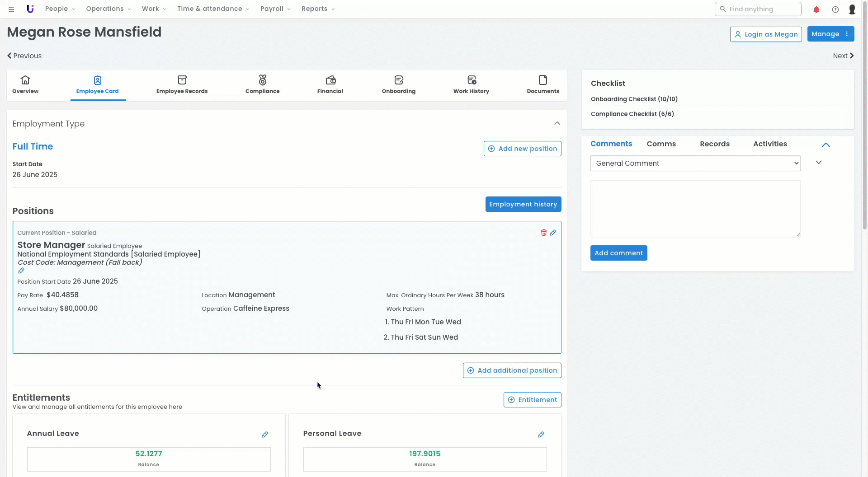This screenshot has height=477, width=868.
Task: Click the help question mark icon
Action: pos(835,9)
